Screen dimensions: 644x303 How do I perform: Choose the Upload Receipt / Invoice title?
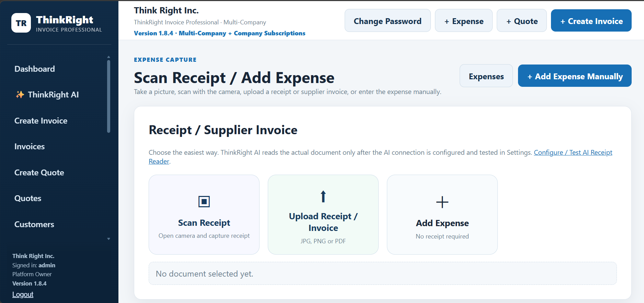coord(323,222)
